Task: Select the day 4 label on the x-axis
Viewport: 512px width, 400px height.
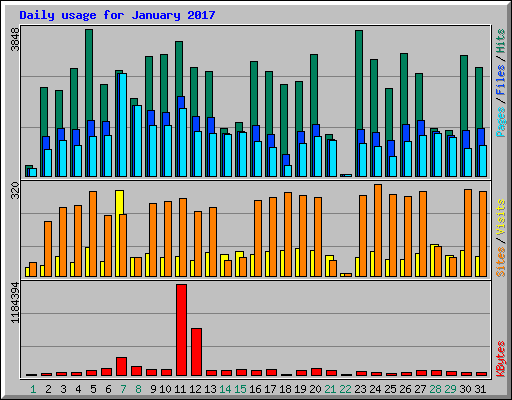Action: tap(78, 389)
